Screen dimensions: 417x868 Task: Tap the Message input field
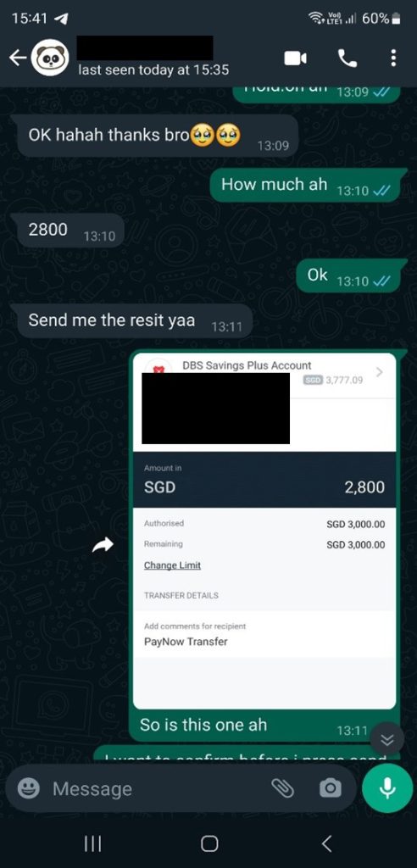pos(158,789)
